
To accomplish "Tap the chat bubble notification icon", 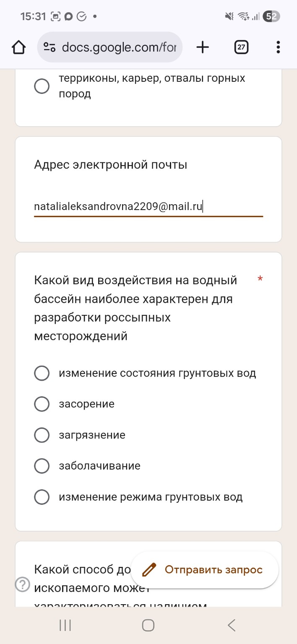I will 68,17.
